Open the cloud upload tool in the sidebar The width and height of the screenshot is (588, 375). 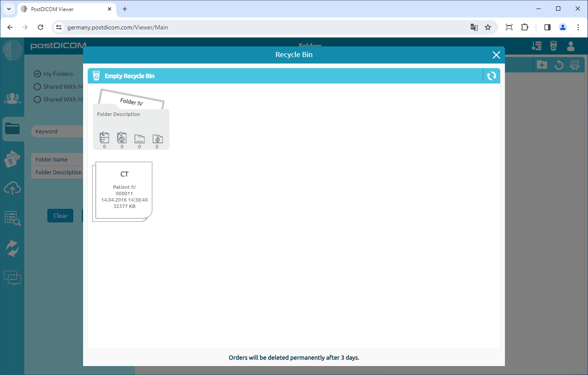click(x=12, y=188)
